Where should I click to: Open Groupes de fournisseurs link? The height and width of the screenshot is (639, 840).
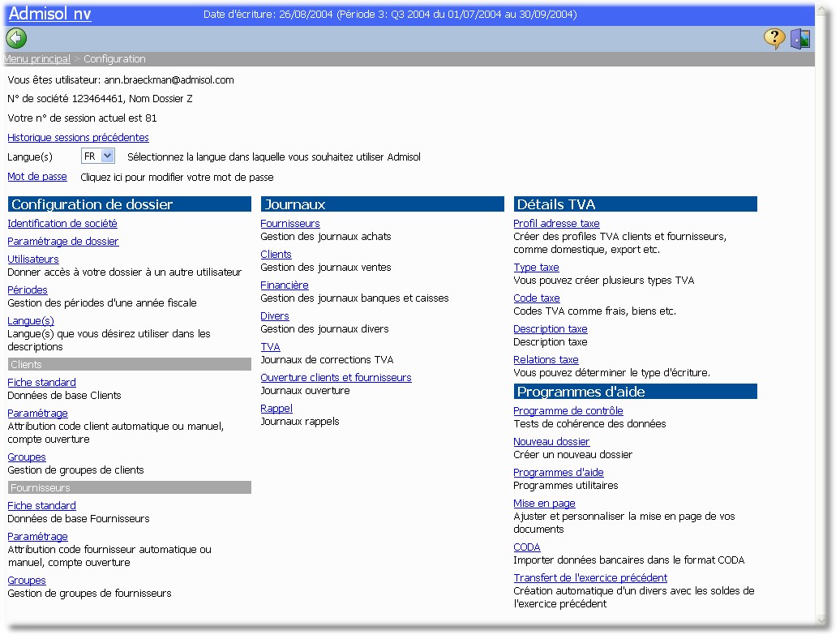click(x=27, y=581)
